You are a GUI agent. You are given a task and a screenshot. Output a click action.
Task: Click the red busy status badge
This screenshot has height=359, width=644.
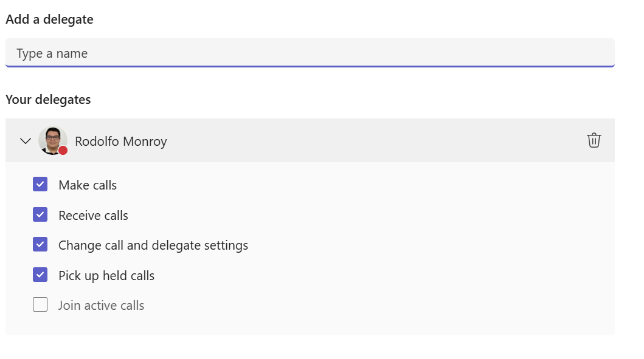point(63,150)
